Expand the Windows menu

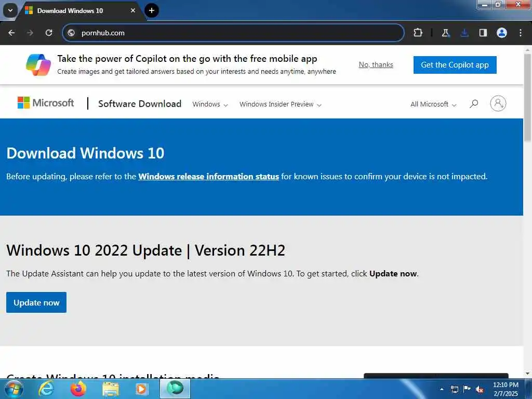tap(210, 104)
